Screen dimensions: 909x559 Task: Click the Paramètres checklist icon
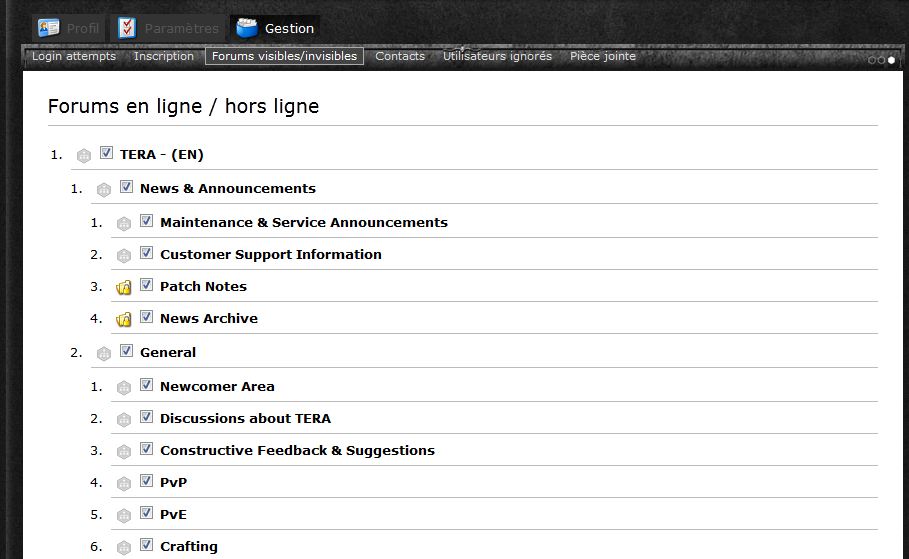127,28
